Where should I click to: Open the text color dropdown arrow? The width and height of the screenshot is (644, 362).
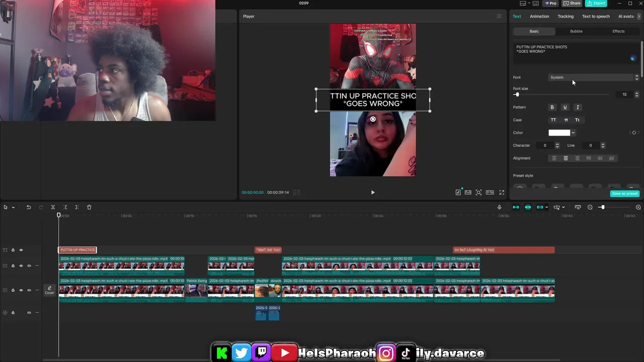(573, 133)
